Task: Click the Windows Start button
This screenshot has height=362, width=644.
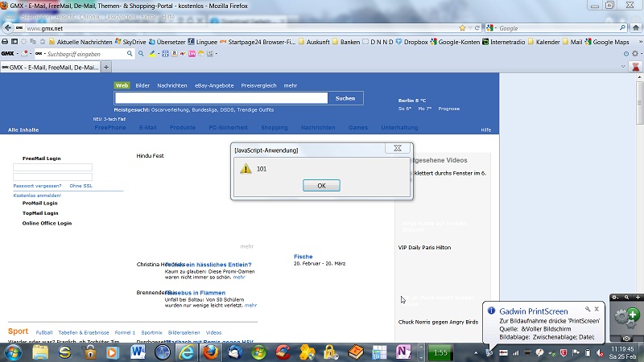Action: [x=14, y=352]
